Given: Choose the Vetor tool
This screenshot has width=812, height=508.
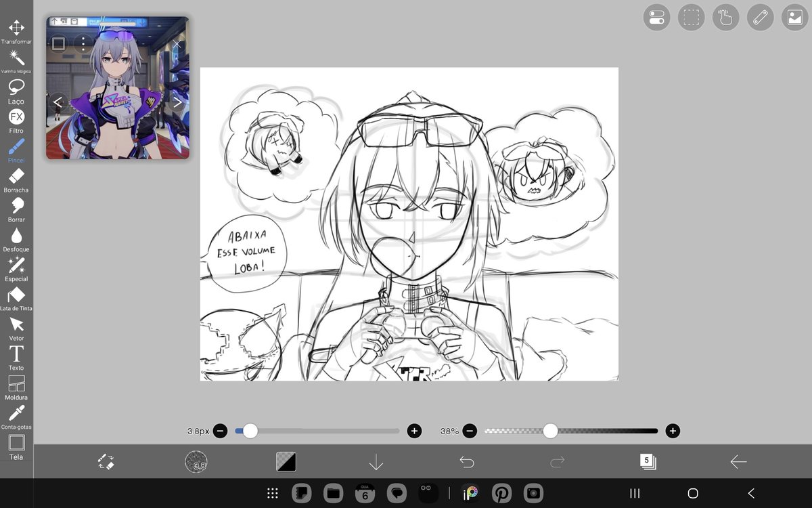Looking at the screenshot, I should 16,329.
